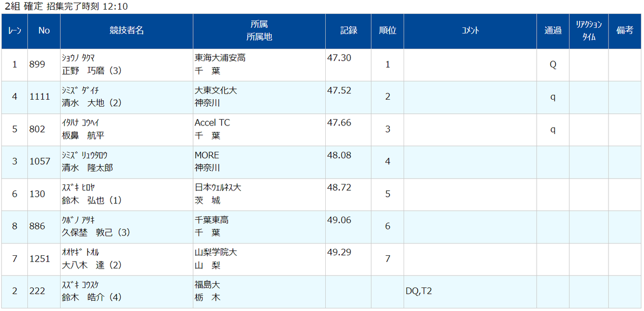
Task: Click the record 47.52
Action: tap(339, 90)
